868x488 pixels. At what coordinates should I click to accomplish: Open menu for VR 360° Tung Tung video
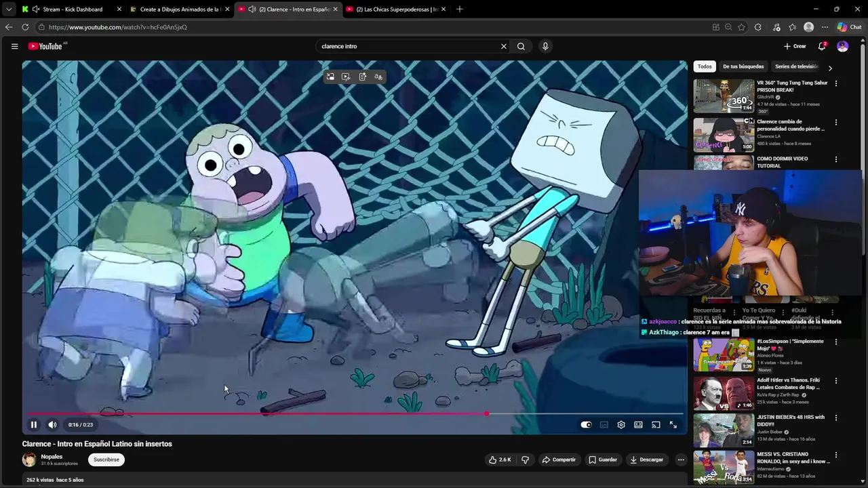836,83
